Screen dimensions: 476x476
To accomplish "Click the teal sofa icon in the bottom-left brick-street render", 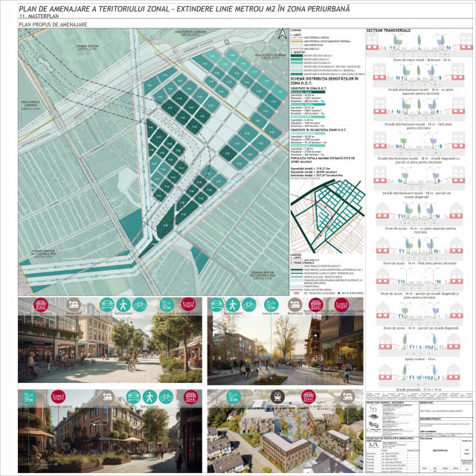I will (133, 397).
